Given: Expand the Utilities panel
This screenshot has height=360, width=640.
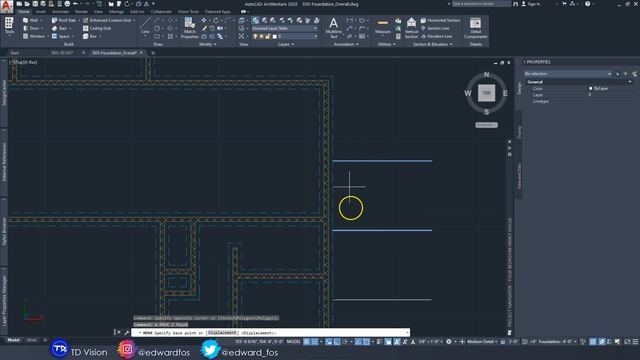Looking at the screenshot, I should [386, 44].
